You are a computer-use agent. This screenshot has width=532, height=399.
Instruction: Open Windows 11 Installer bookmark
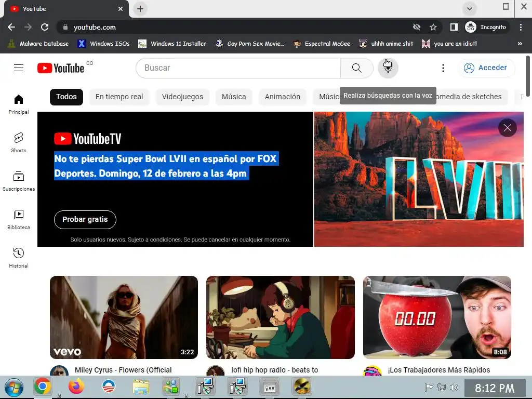click(x=172, y=44)
